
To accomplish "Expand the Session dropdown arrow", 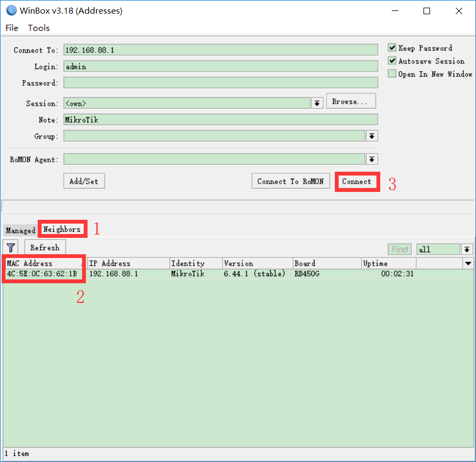I will pyautogui.click(x=317, y=103).
